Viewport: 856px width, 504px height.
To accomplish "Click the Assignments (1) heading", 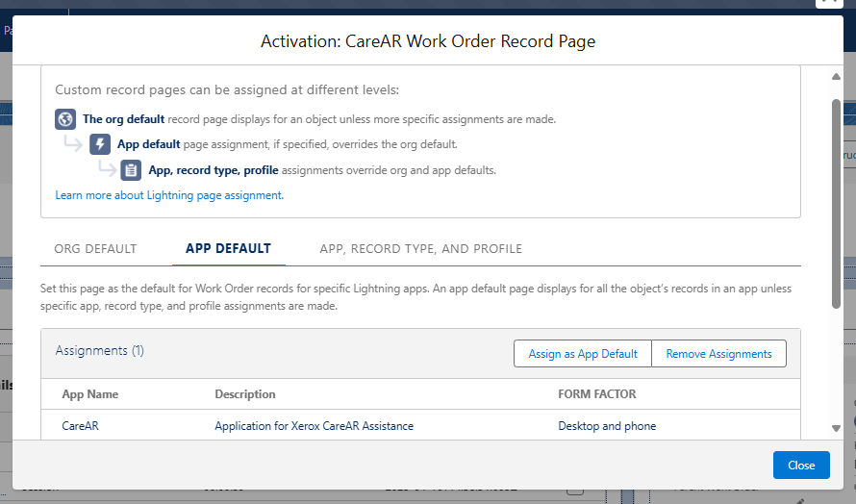I will coord(100,350).
